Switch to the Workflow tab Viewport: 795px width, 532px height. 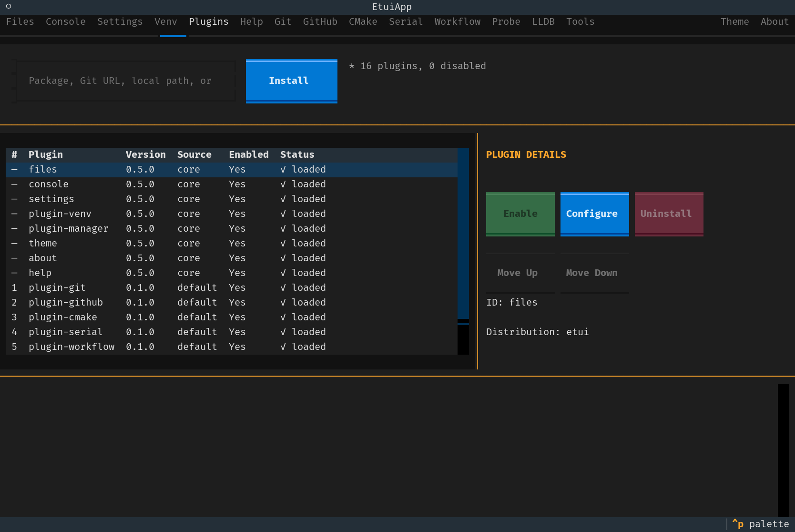pyautogui.click(x=458, y=21)
